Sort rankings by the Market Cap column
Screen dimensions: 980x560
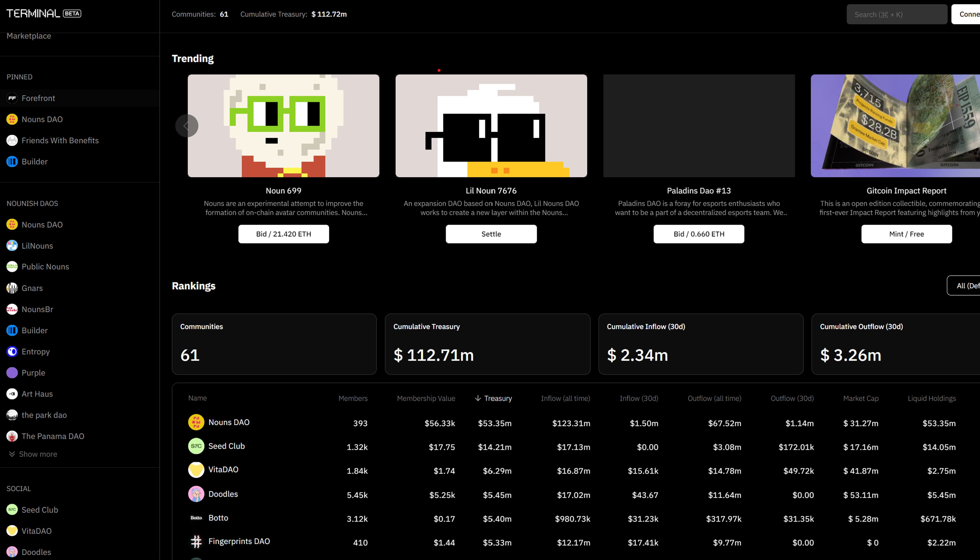point(861,399)
